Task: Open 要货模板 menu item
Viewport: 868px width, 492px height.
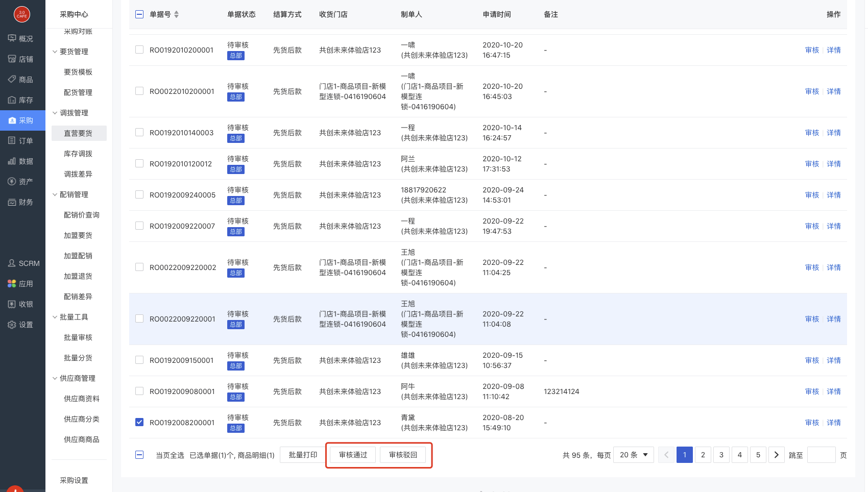Action: pos(78,72)
